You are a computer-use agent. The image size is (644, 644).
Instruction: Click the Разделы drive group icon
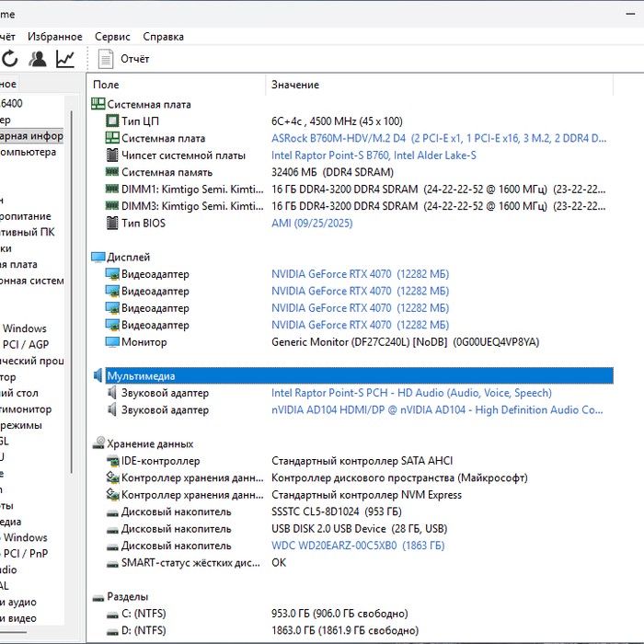tap(98, 598)
